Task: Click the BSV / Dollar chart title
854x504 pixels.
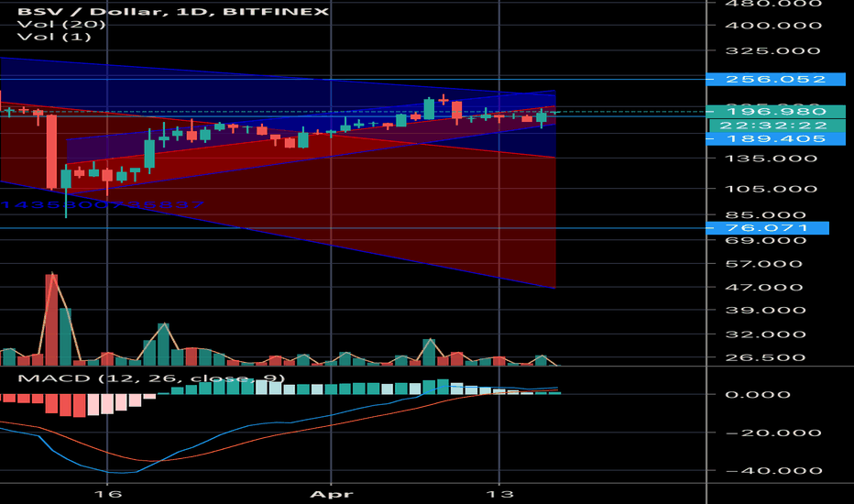Action: [173, 11]
